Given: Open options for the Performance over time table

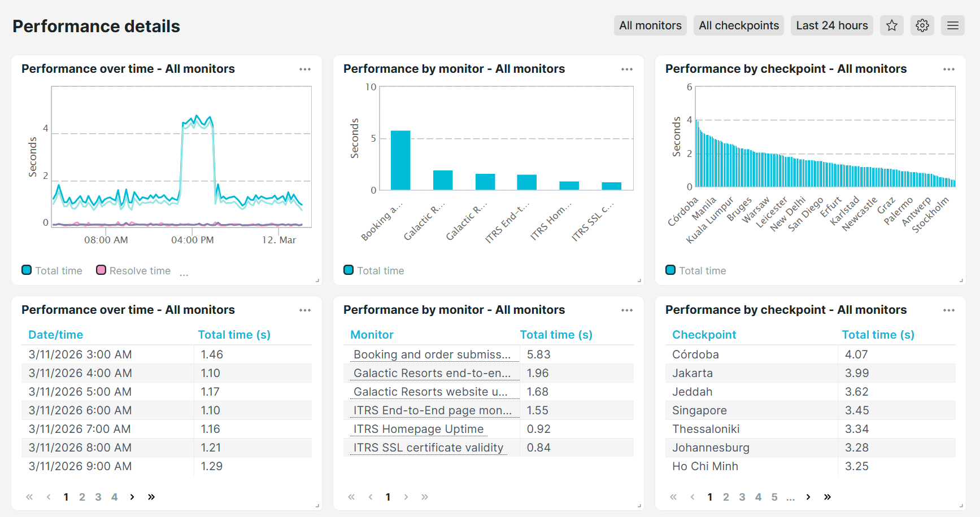Looking at the screenshot, I should pyautogui.click(x=305, y=310).
